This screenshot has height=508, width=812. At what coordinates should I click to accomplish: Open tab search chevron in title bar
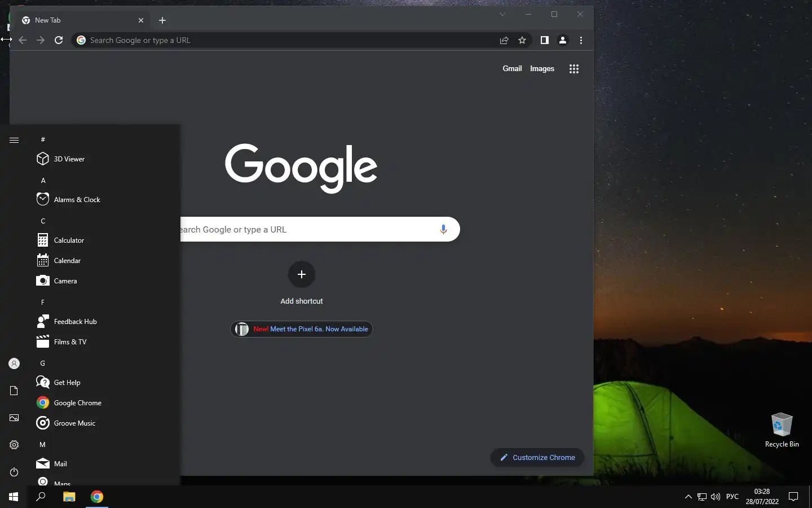[x=502, y=14]
